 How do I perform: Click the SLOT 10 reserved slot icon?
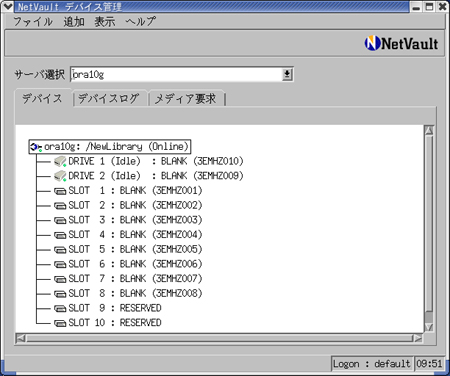point(60,323)
